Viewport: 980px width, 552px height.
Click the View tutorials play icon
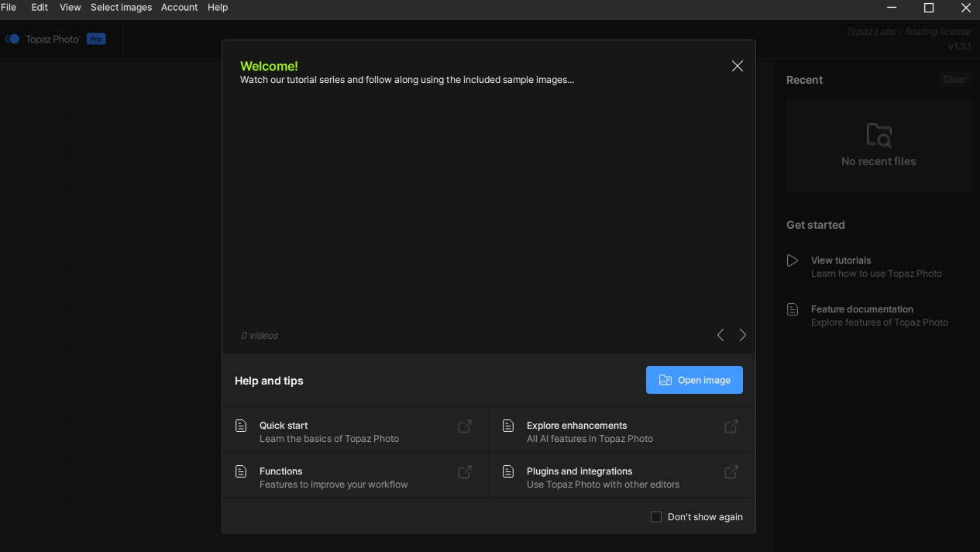click(793, 260)
